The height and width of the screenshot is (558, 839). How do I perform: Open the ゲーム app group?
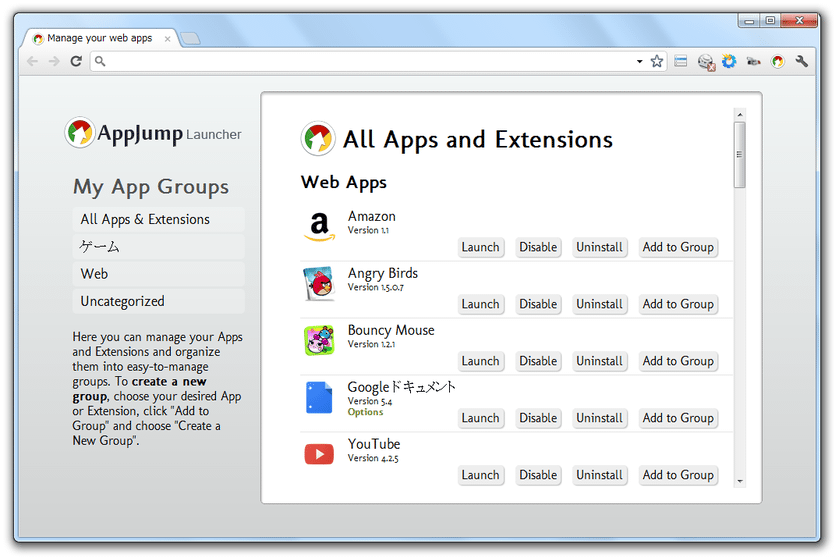click(x=158, y=247)
